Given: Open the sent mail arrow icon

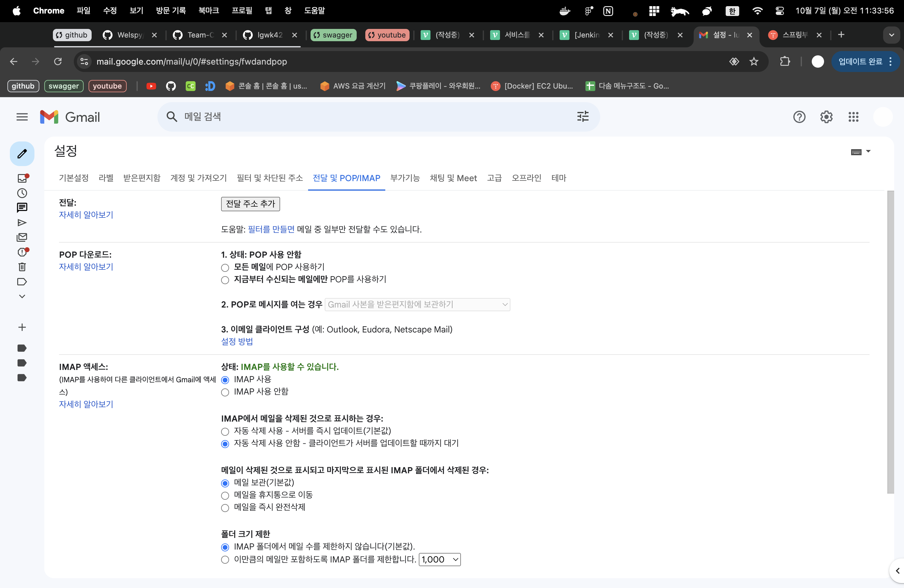Looking at the screenshot, I should [22, 223].
